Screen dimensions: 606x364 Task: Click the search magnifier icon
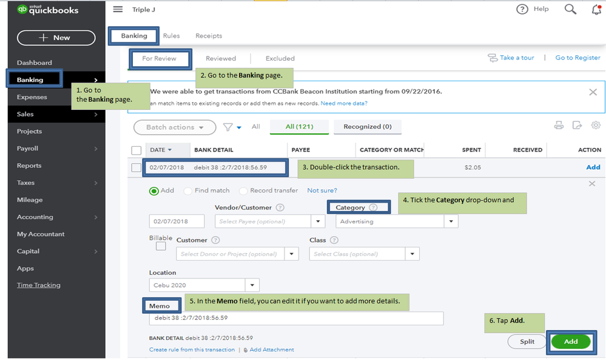coord(570,9)
